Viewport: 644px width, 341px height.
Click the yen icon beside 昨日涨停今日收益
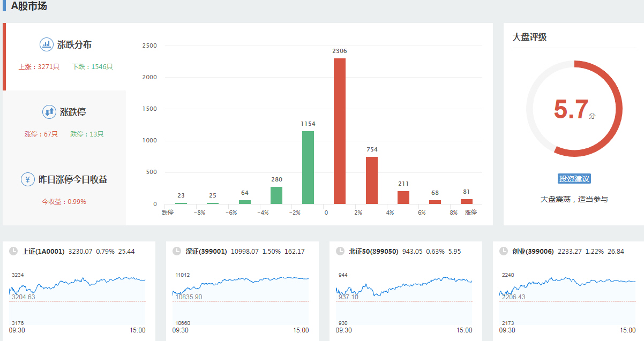coord(28,179)
